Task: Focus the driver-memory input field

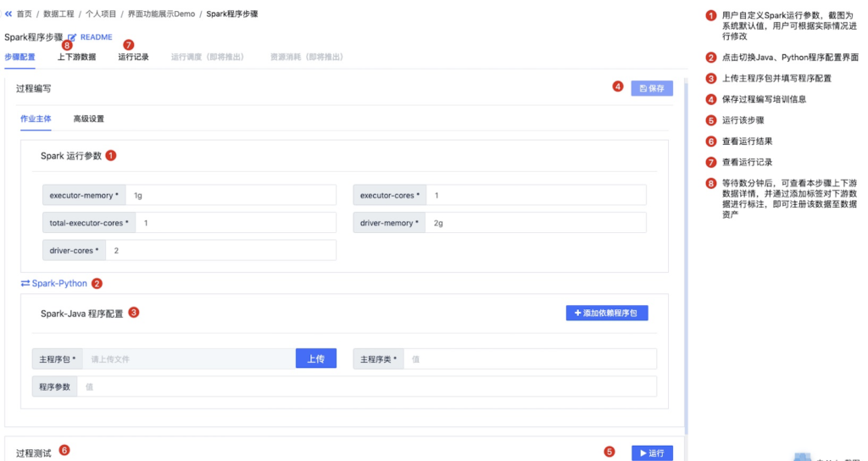Action: pos(536,223)
